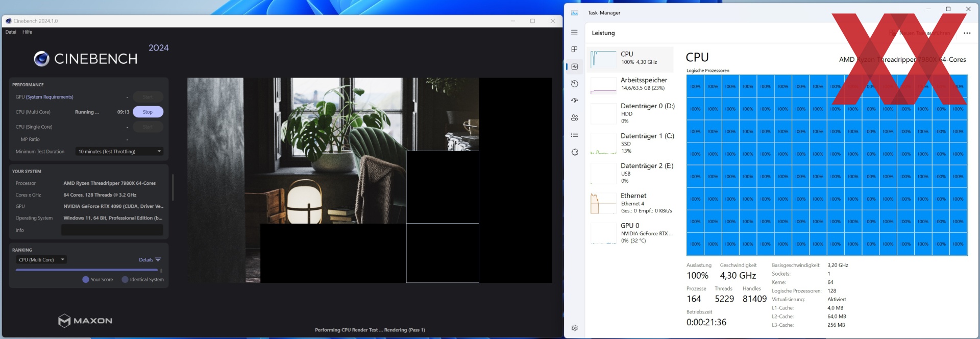Stop the running CPU Multi Core test
The height and width of the screenshot is (339, 980).
pos(148,112)
